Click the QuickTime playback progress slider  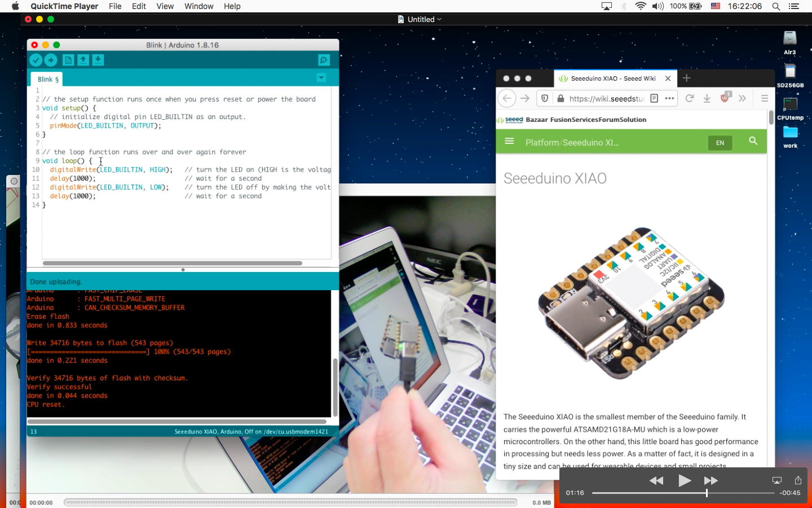[x=683, y=493]
